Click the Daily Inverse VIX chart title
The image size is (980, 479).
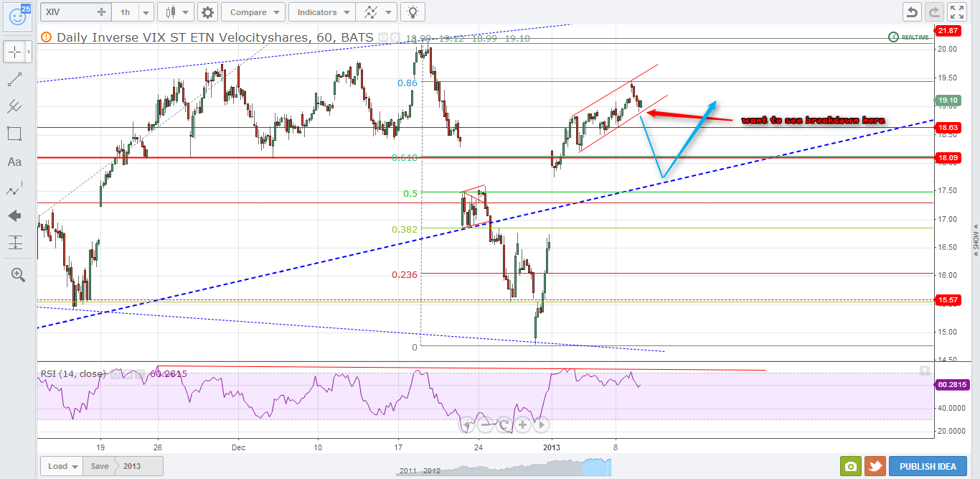tap(215, 37)
